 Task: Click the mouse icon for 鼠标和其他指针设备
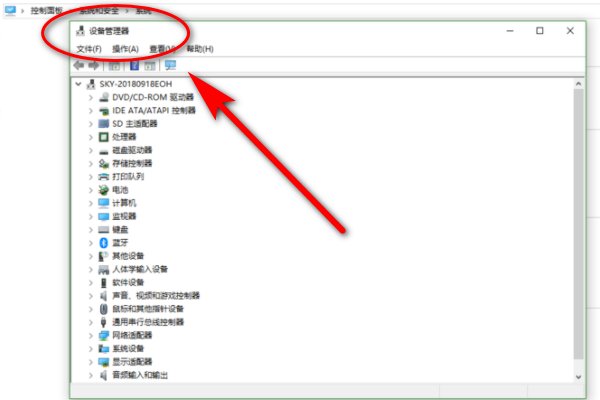[104, 309]
